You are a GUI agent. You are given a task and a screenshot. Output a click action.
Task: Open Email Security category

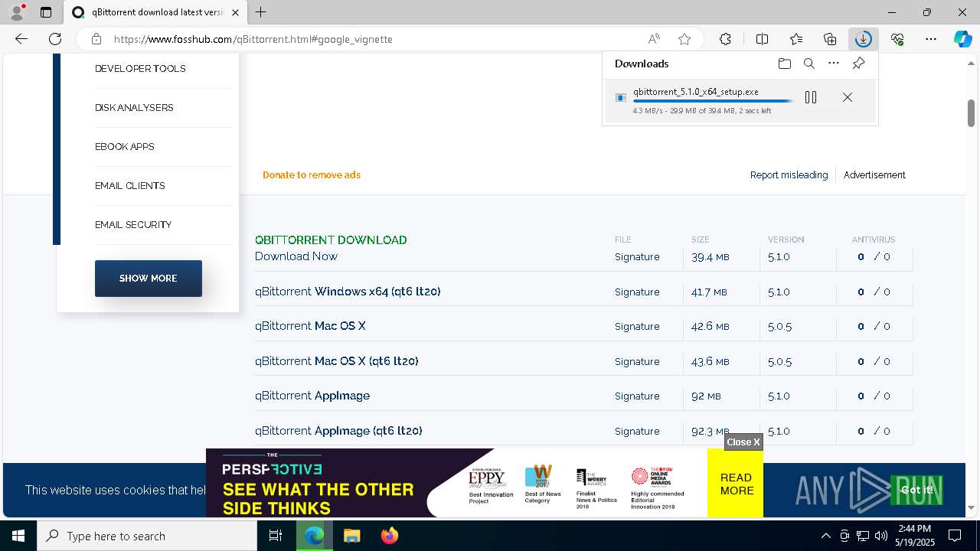[133, 225]
